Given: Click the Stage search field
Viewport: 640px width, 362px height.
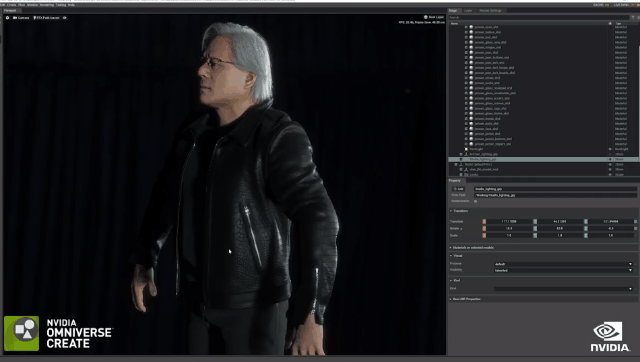Looking at the screenshot, I should coord(539,18).
